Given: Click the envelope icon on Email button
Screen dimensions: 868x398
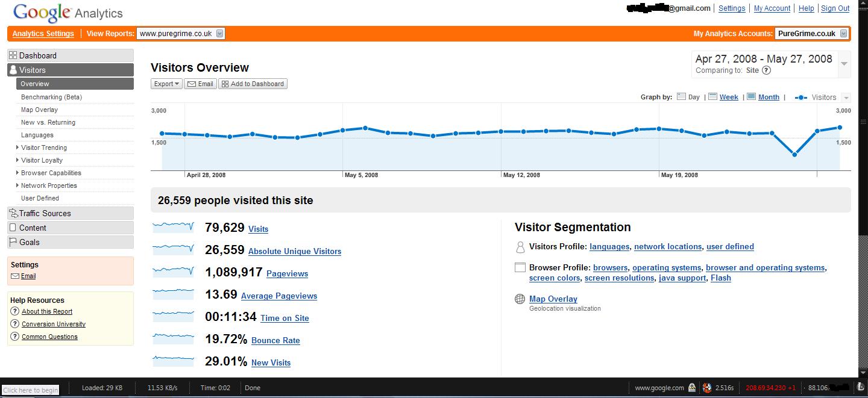Looking at the screenshot, I should (x=192, y=84).
